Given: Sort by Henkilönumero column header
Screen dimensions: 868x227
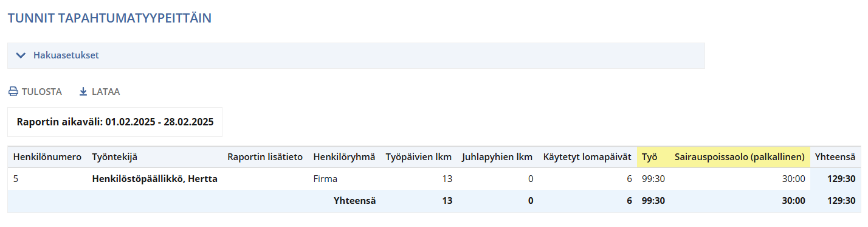Looking at the screenshot, I should [47, 157].
